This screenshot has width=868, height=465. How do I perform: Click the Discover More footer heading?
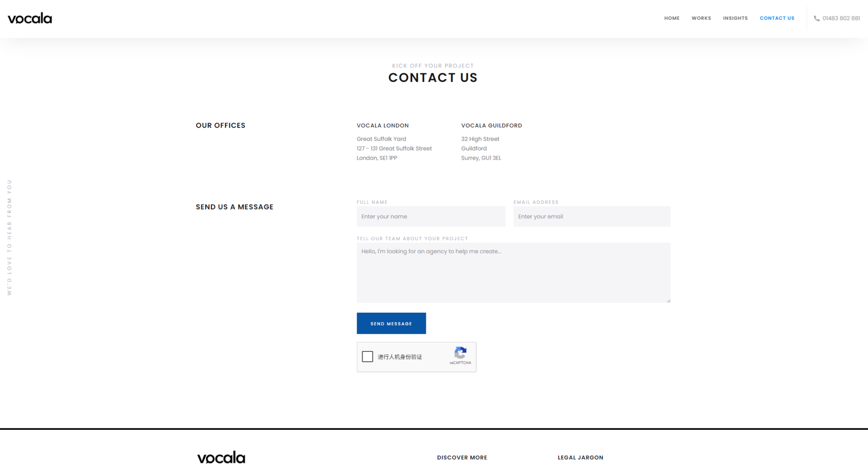coord(462,458)
